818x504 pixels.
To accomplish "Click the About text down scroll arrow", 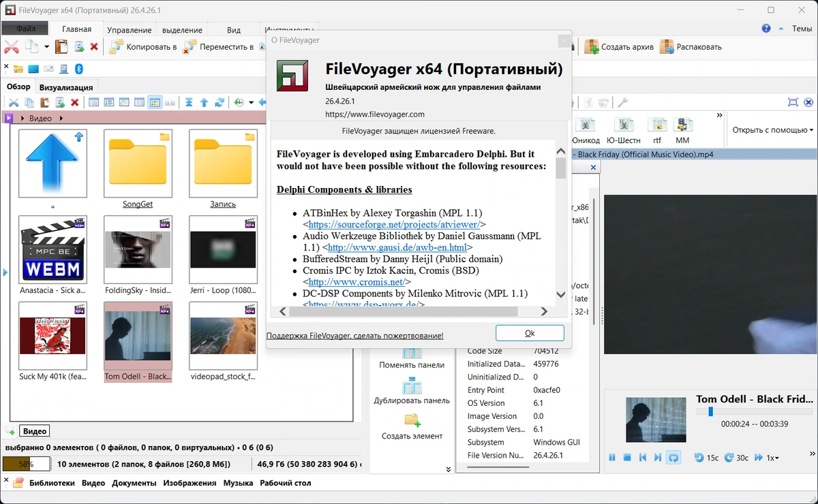I will click(x=560, y=295).
